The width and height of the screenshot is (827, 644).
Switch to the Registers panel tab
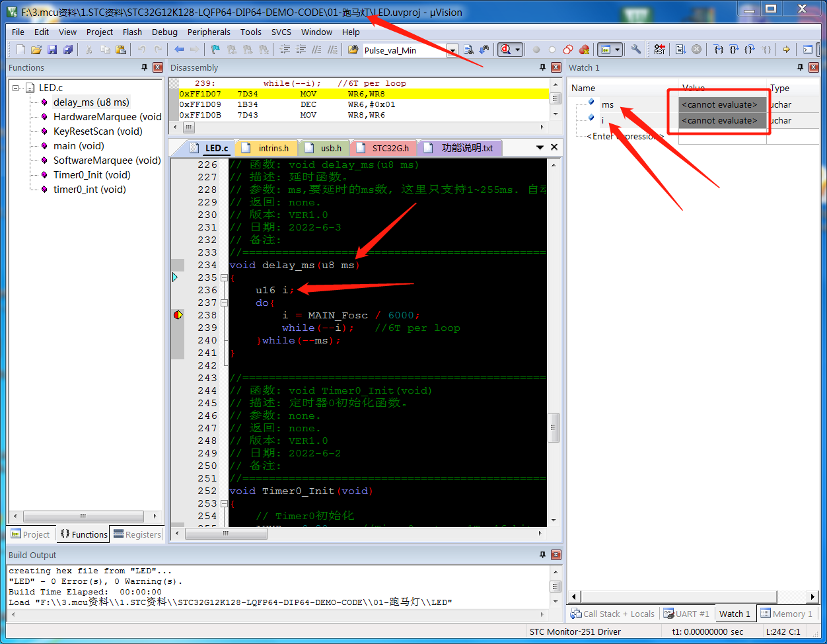point(137,534)
